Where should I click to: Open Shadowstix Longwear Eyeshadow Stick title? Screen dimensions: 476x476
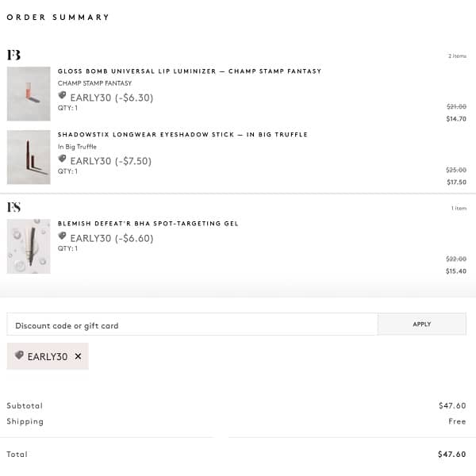[182, 135]
